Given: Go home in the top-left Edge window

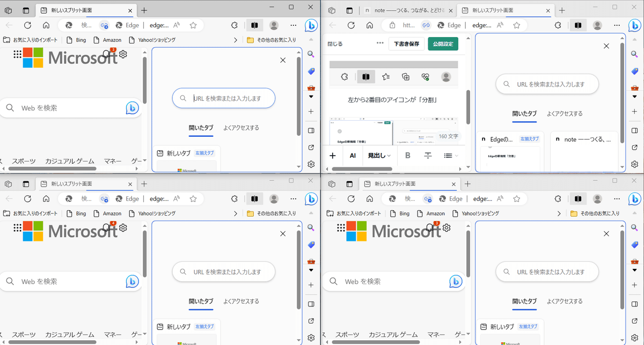Looking at the screenshot, I should point(46,25).
